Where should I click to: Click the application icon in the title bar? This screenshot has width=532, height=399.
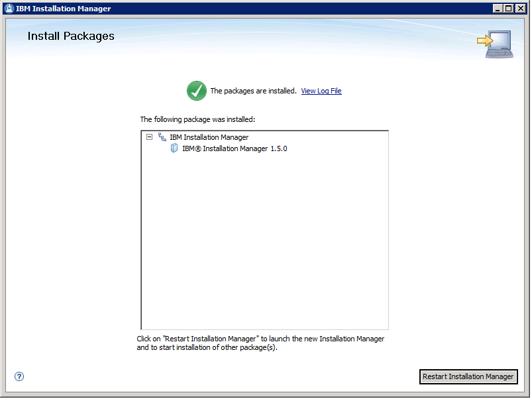(x=9, y=9)
